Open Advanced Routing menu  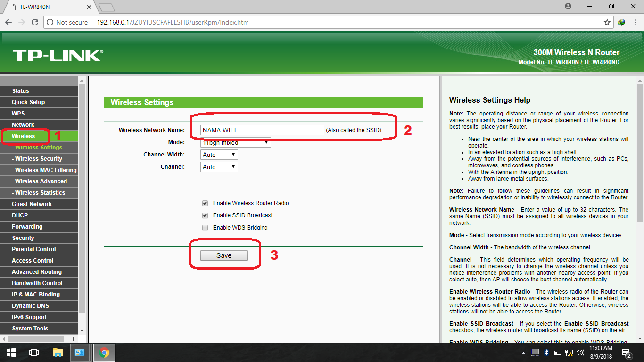click(39, 272)
